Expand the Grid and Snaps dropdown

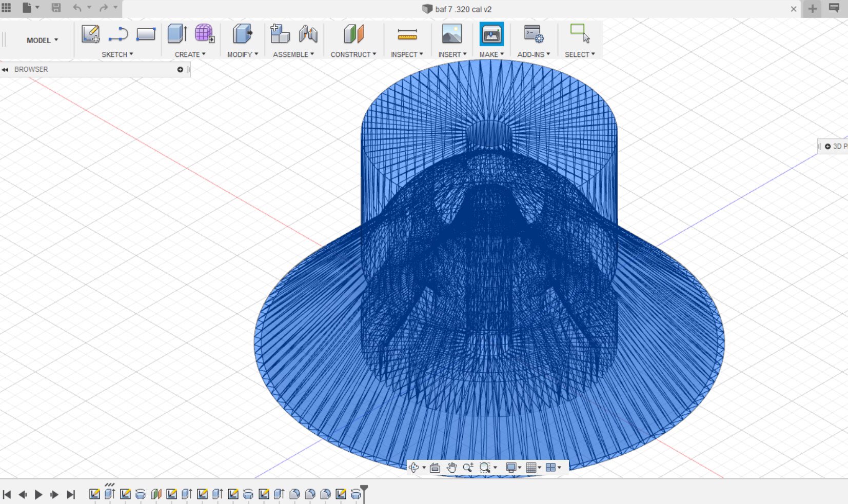pyautogui.click(x=534, y=468)
